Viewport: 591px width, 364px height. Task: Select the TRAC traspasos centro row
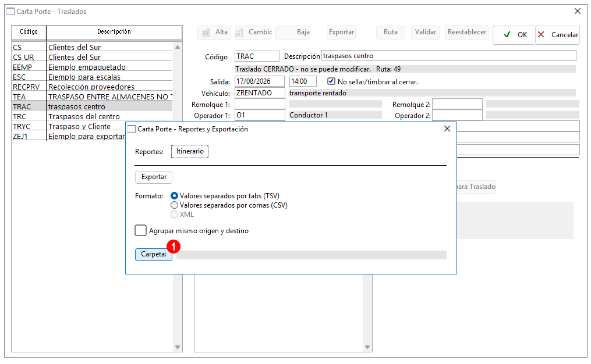[x=92, y=106]
